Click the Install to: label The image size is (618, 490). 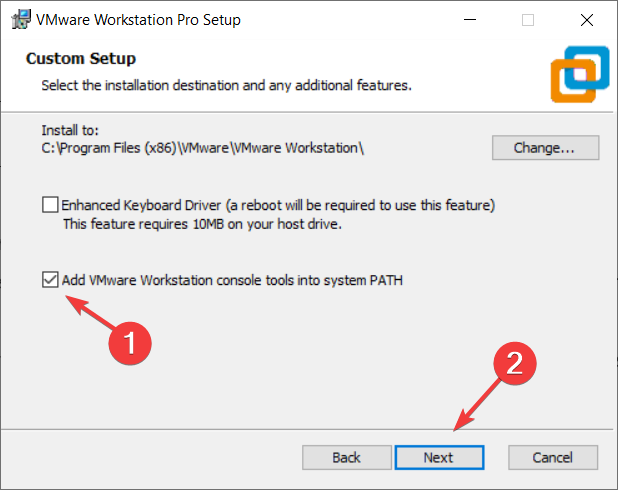(70, 130)
